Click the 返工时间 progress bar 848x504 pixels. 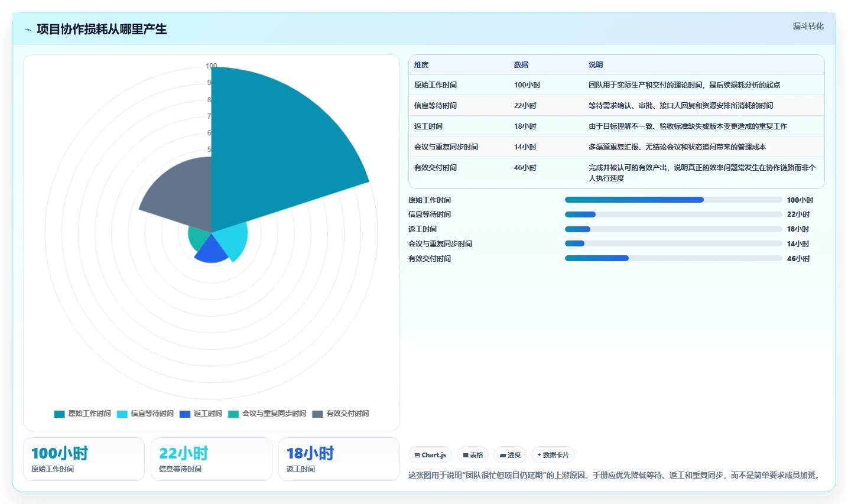(x=674, y=229)
